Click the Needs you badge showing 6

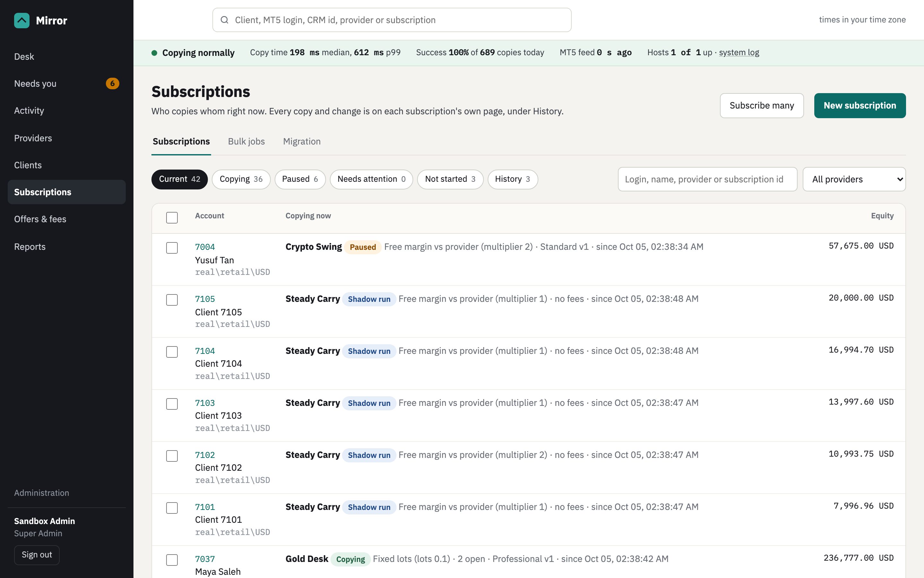click(x=112, y=83)
